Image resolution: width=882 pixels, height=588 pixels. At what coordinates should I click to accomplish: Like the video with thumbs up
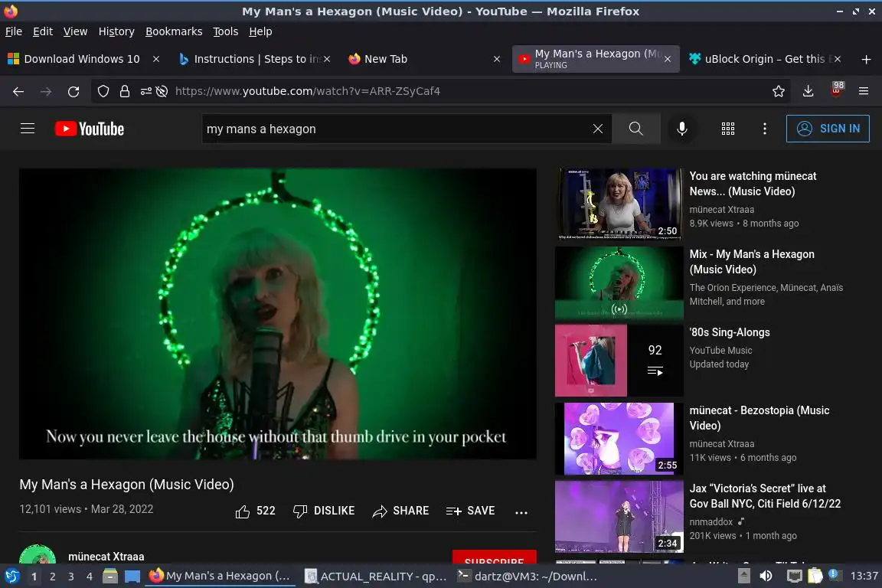(x=255, y=511)
